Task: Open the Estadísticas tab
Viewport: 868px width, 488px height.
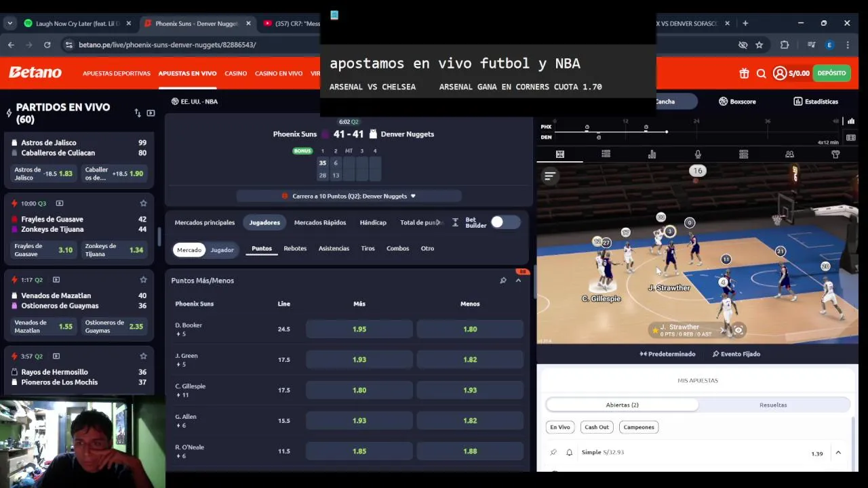Action: coord(816,102)
